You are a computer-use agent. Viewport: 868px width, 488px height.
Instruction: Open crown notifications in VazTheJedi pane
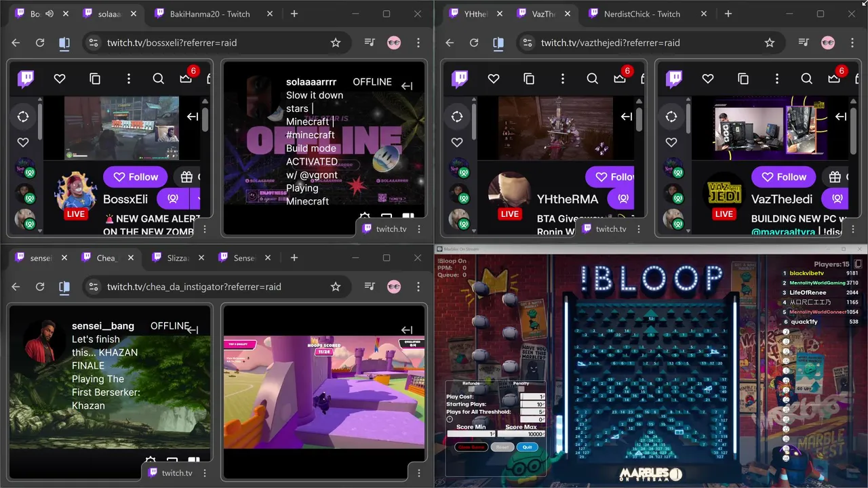pos(834,79)
